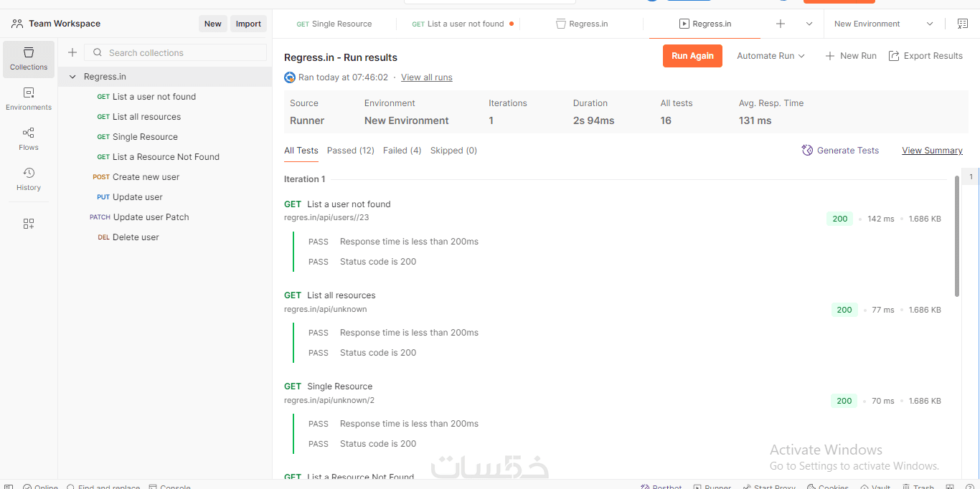Click the Generate Tests button text

(848, 151)
